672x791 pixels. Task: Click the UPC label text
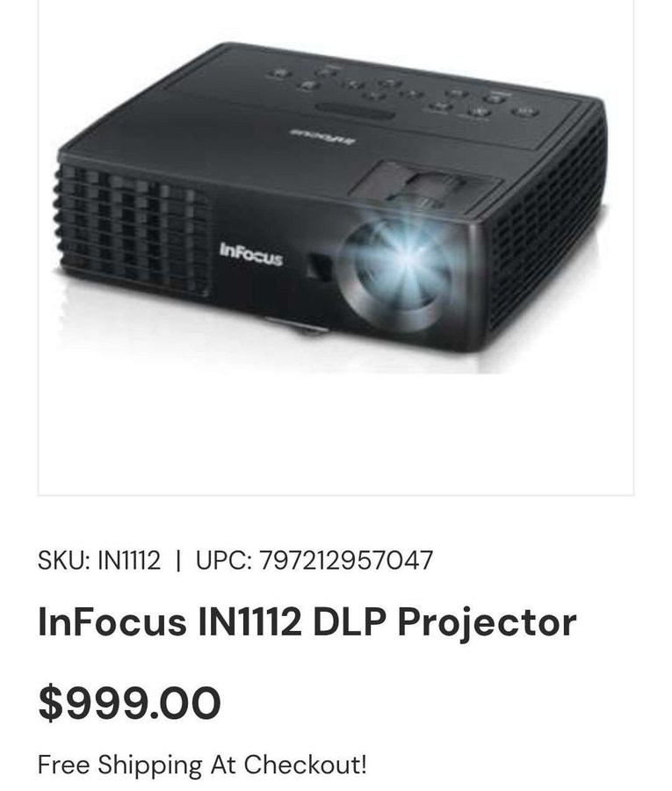[x=224, y=560]
